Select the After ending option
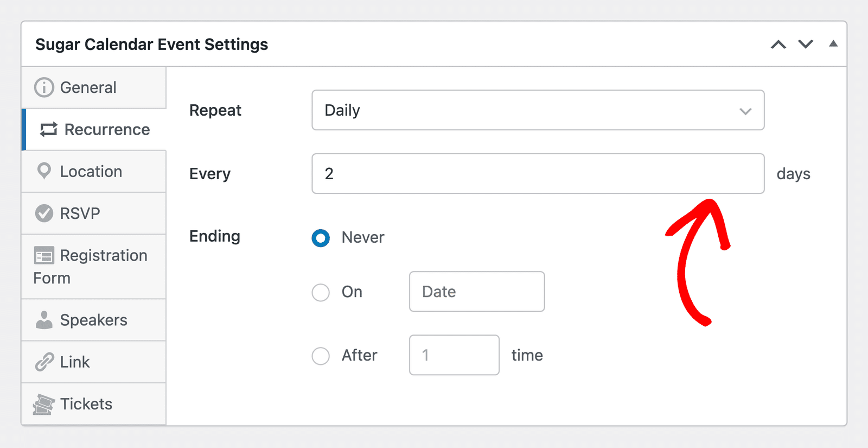 (321, 356)
